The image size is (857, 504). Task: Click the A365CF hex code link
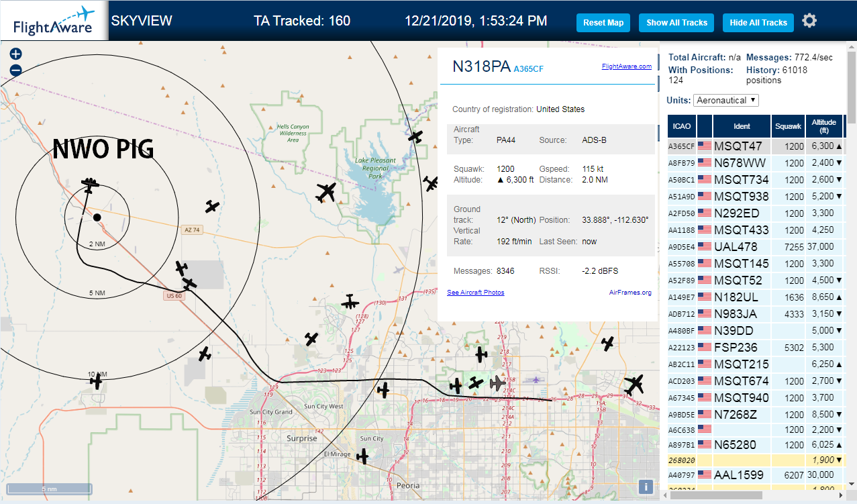(x=529, y=68)
